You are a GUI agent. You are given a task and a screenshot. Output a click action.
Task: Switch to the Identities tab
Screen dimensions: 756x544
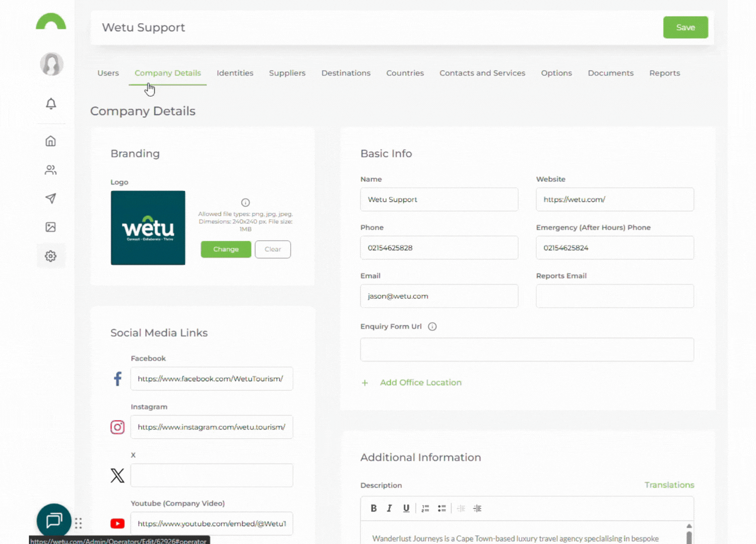tap(235, 73)
